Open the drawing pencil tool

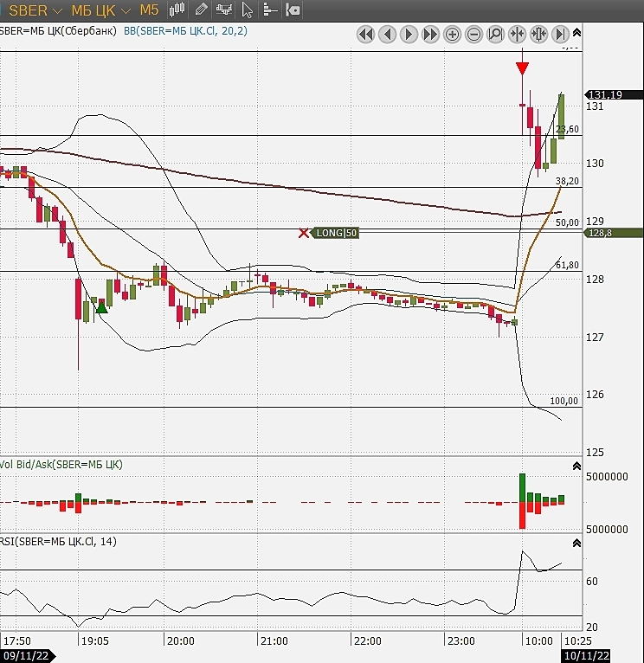coord(201,10)
